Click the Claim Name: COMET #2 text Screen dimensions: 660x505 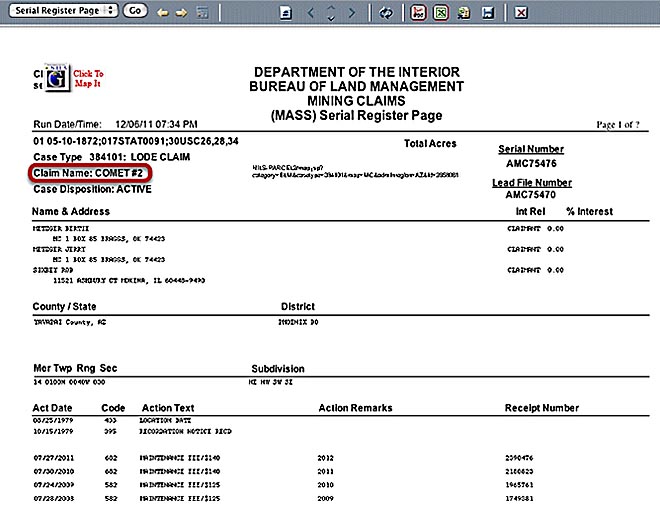88,173
